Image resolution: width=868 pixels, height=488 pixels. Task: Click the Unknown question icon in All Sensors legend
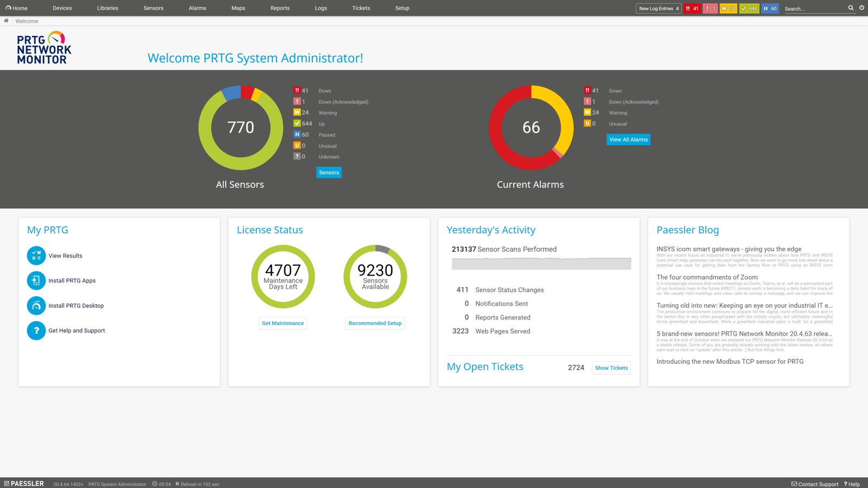point(297,156)
